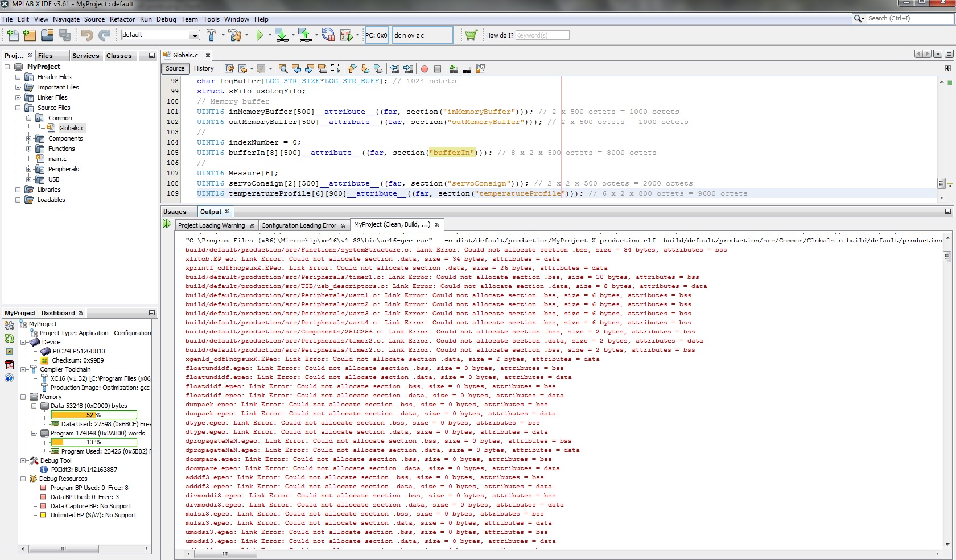Switch to the Services tab
The width and height of the screenshot is (956, 560).
(x=86, y=56)
